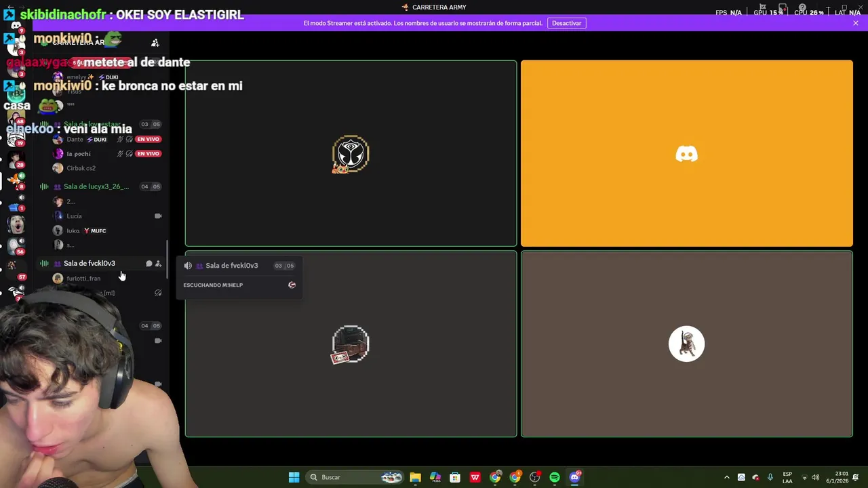868x488 pixels.
Task: Click the Desactivar streamer mode button
Action: coord(566,23)
